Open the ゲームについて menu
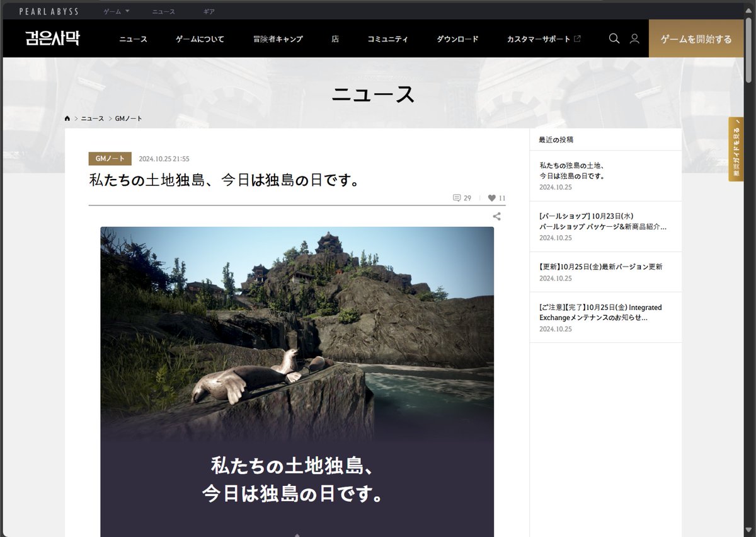Screen dimensions: 756x537 200,39
